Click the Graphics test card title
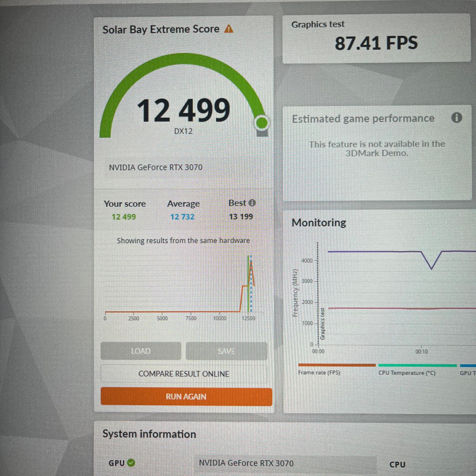 click(x=318, y=24)
